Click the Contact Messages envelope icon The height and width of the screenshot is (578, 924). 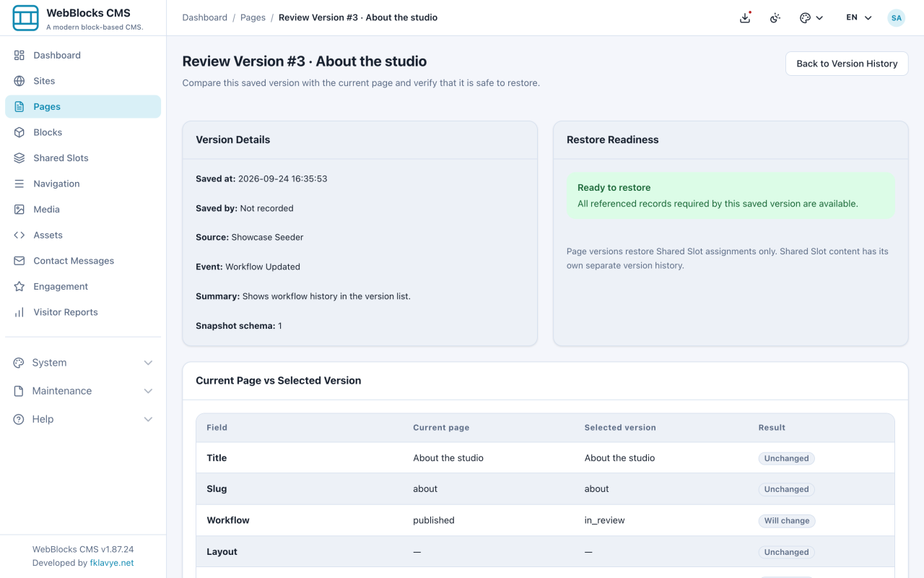19,261
